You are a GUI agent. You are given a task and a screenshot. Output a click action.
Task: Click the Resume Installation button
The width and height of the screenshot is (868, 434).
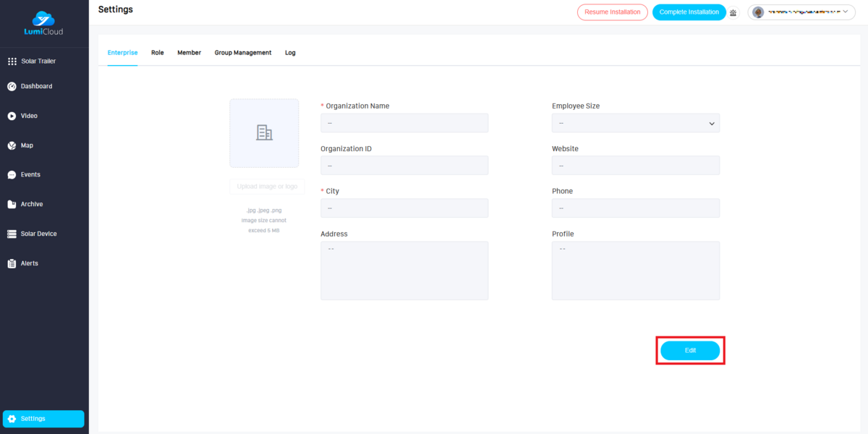(612, 12)
